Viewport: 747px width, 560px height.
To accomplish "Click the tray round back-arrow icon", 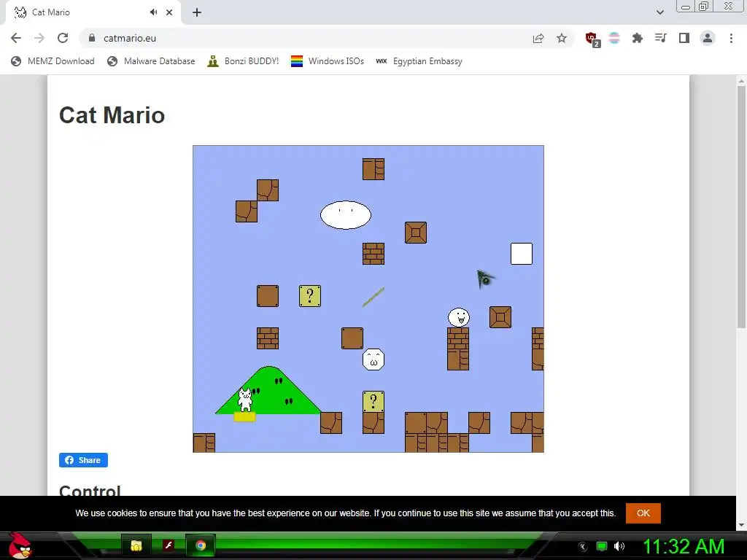I will click(x=583, y=547).
